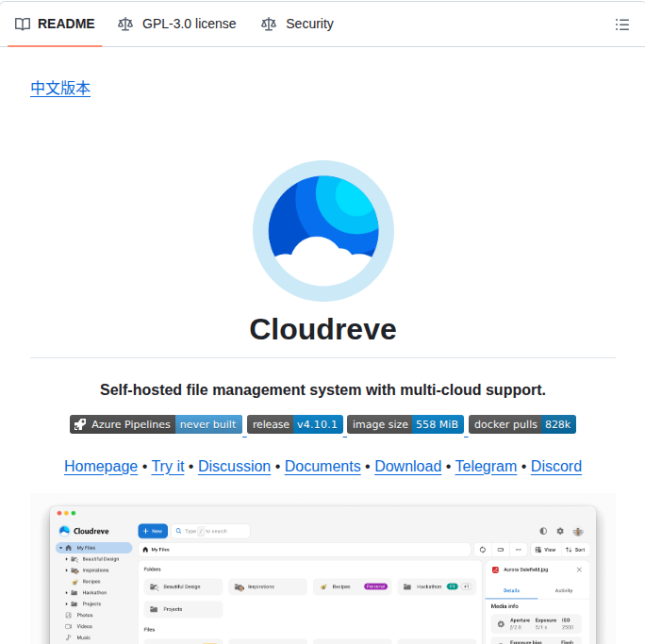This screenshot has height=644, width=645.
Task: Switch to the GPL-3.0 license tab
Action: (177, 24)
